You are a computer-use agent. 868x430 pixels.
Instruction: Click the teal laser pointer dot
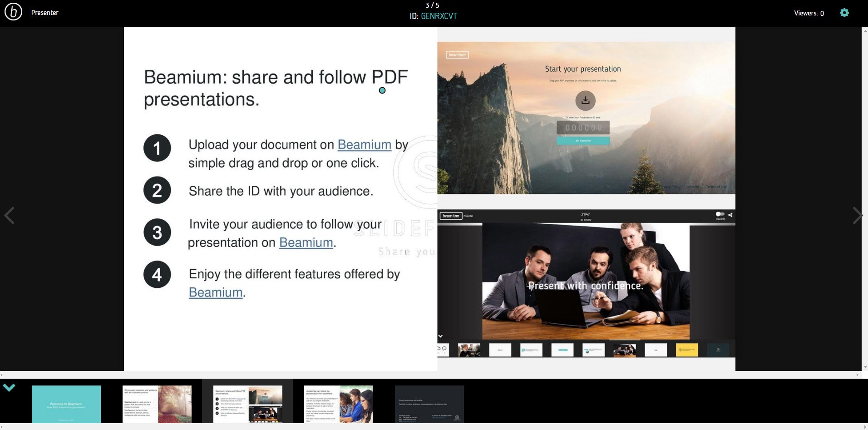point(382,90)
